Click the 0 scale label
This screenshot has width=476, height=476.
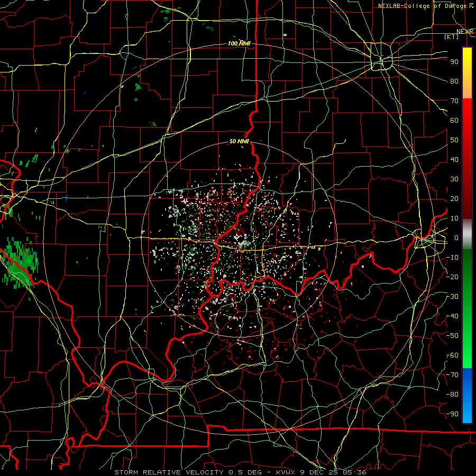pyautogui.click(x=456, y=238)
